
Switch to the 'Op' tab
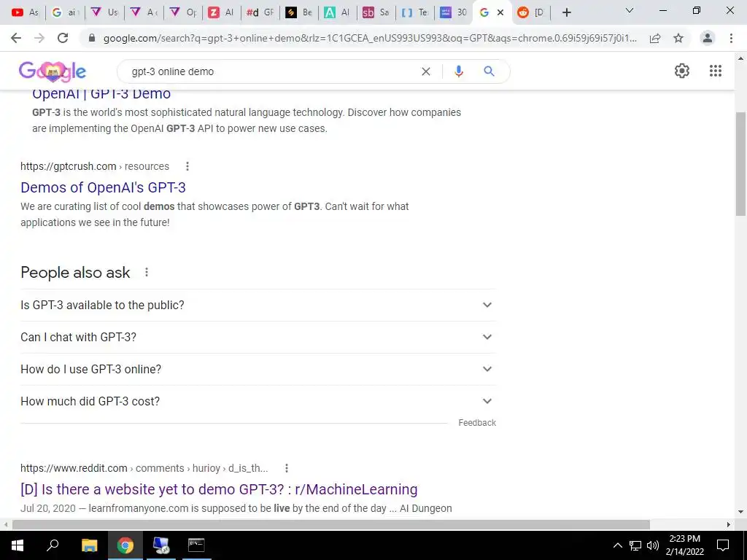click(x=183, y=12)
